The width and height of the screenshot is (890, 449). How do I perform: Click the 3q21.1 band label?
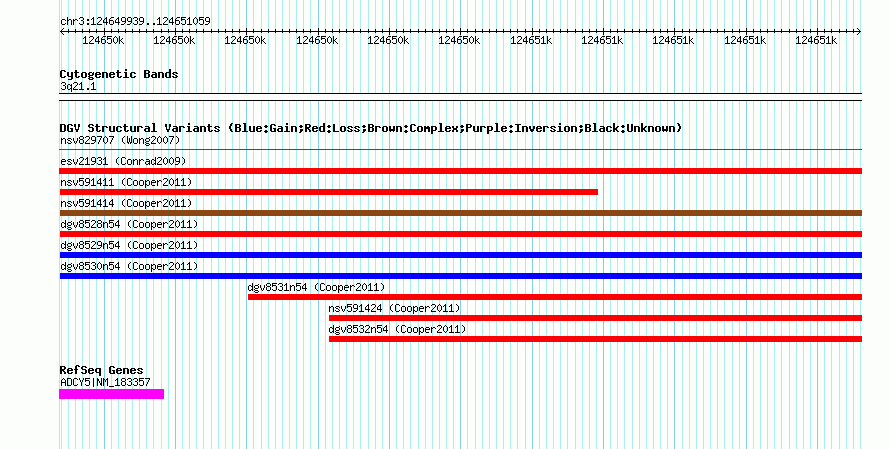point(78,87)
